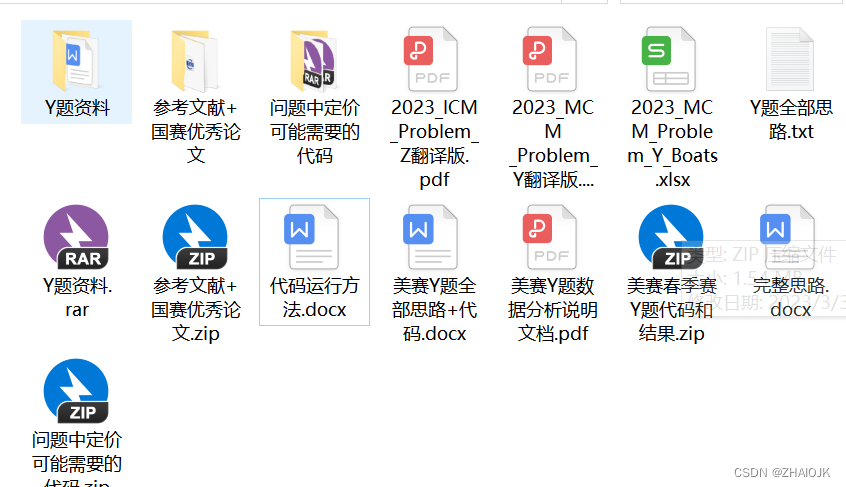Select the 2023_MCM_Problem_Y翻译版 PDF icon
The width and height of the screenshot is (846, 487).
[x=550, y=59]
